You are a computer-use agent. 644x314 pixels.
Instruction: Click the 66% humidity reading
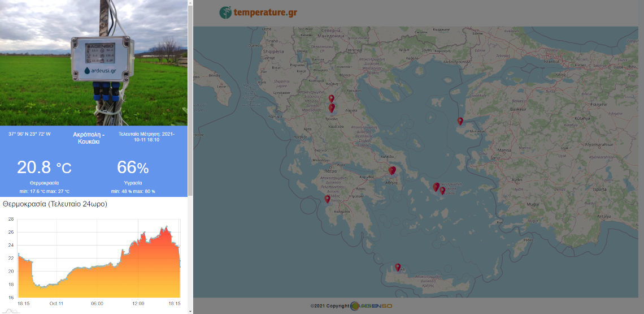[x=133, y=167]
